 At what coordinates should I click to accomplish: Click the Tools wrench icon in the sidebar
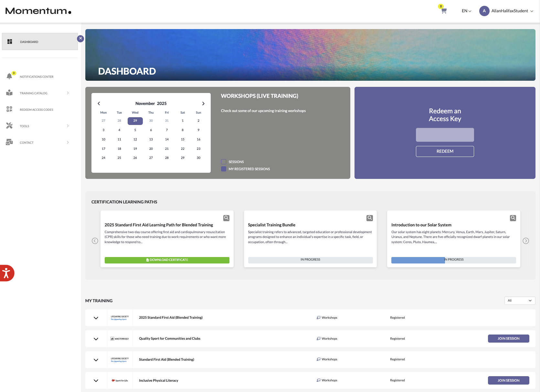coord(9,126)
